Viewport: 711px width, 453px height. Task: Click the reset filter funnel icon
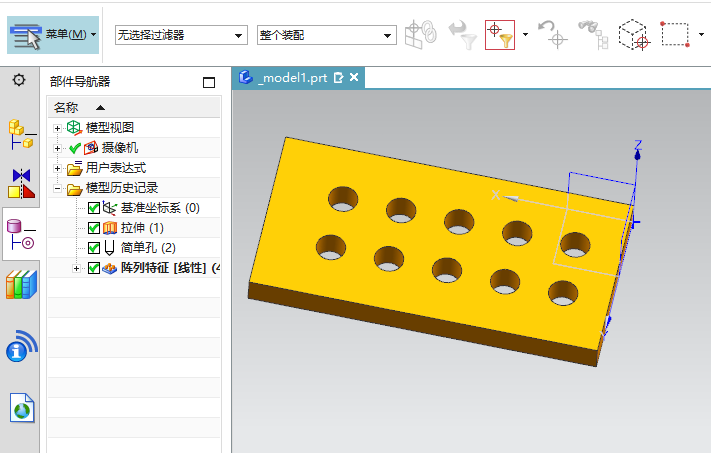[463, 35]
